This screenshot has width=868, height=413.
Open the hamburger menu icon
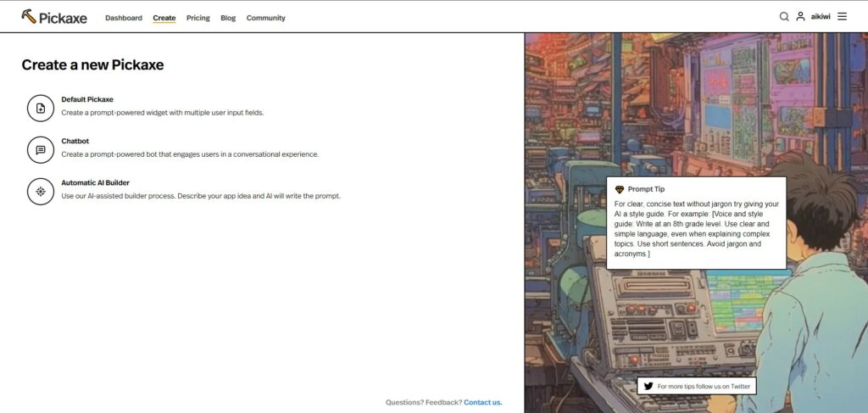tap(842, 17)
